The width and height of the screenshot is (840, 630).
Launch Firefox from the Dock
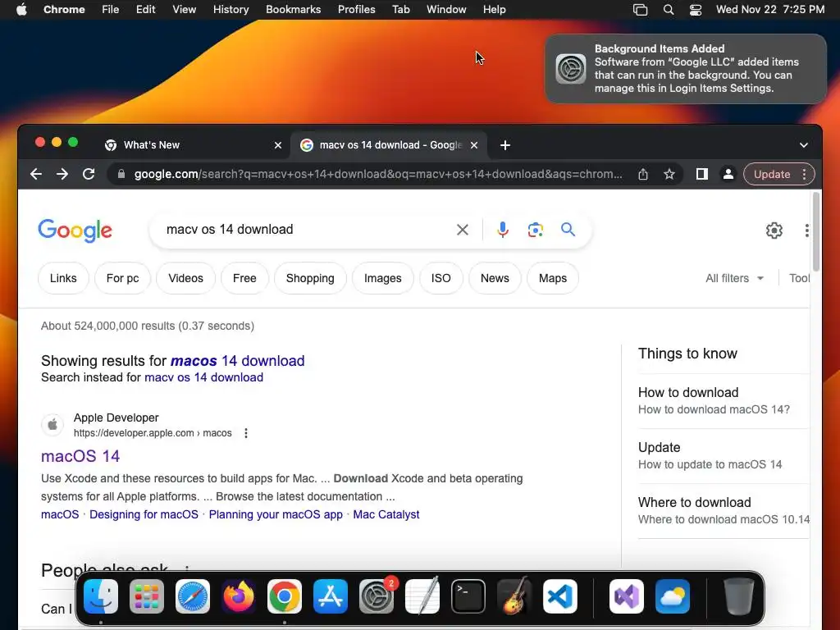coord(239,596)
